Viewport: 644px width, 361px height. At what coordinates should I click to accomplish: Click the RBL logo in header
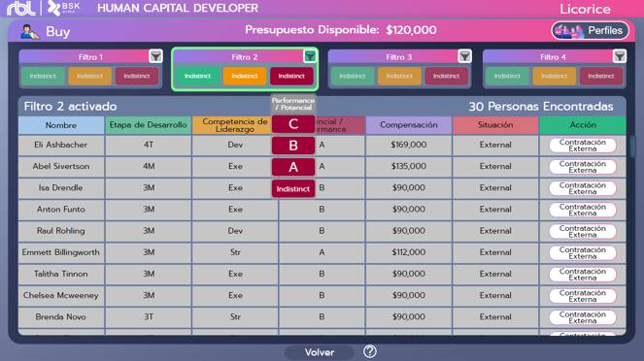(x=21, y=8)
